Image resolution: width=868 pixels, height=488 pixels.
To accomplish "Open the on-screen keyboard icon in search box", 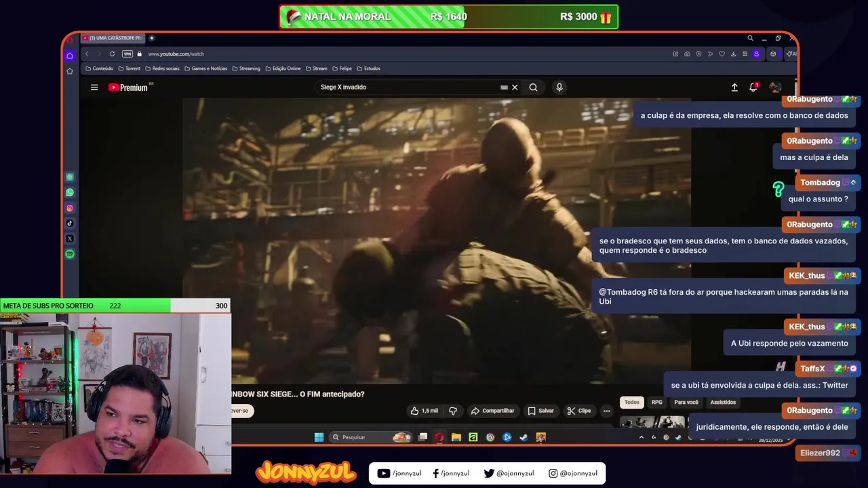I will pos(504,87).
